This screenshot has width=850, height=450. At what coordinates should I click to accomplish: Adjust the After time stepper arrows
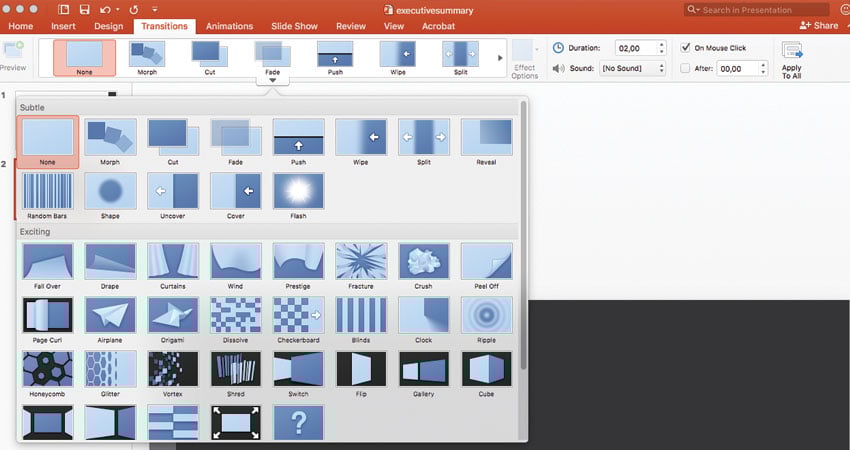[x=763, y=68]
